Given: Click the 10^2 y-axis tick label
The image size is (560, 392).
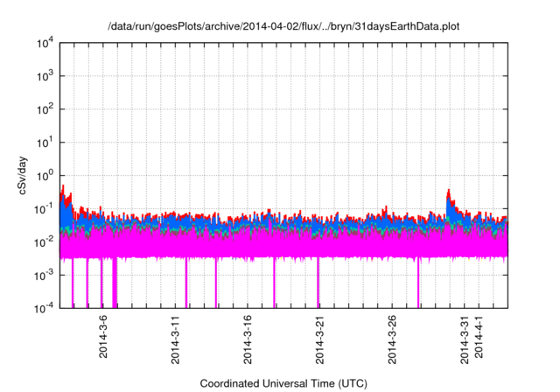Looking at the screenshot, I should pyautogui.click(x=45, y=109).
